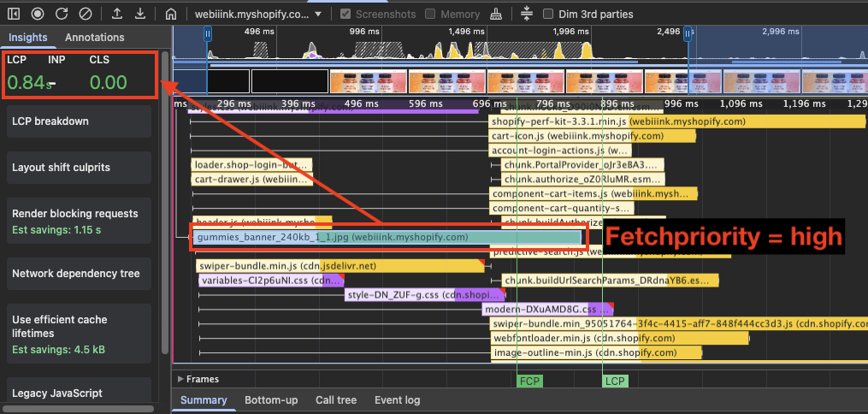Switch to the Annotations tab
Image resolution: width=868 pixels, height=414 pixels.
(x=94, y=38)
